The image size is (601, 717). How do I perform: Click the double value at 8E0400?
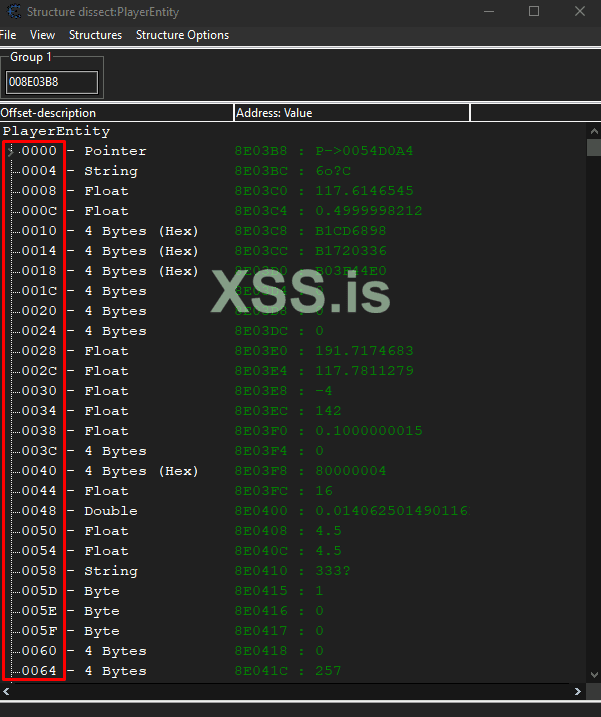(x=392, y=511)
